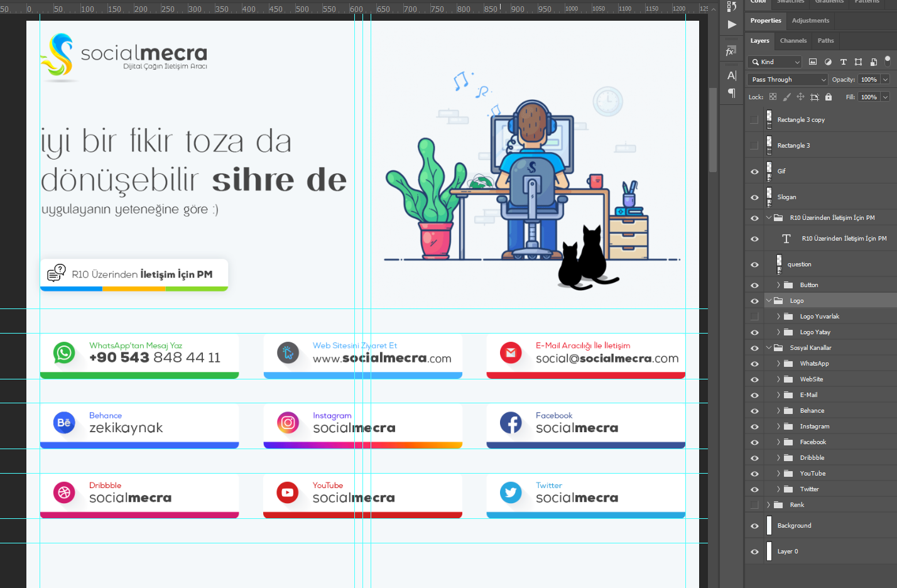Viewport: 897px width, 588px height.
Task: Hide the Gif layer
Action: 754,171
